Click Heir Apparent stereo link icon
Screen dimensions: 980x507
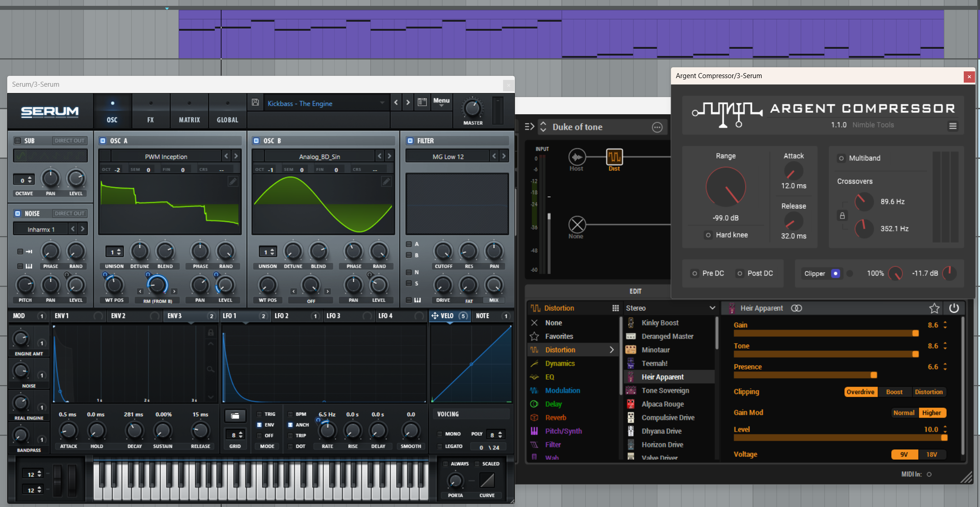pos(796,308)
